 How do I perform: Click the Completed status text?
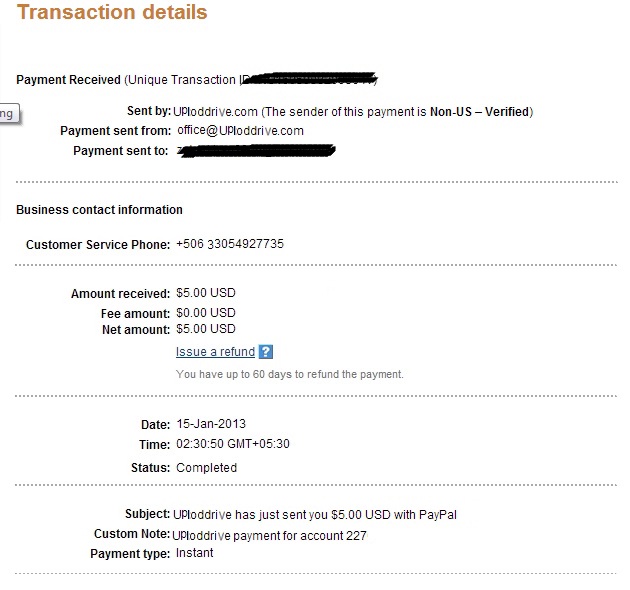(x=207, y=468)
